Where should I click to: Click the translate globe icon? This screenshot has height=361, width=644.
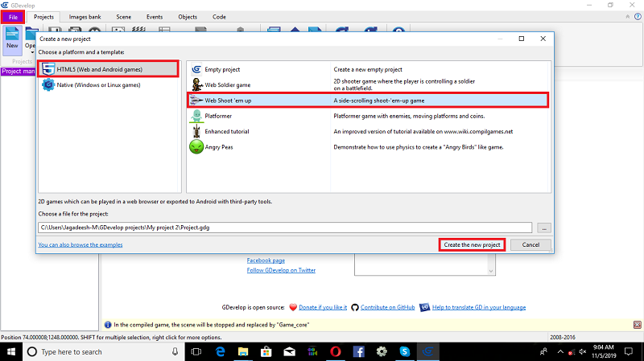(425, 307)
